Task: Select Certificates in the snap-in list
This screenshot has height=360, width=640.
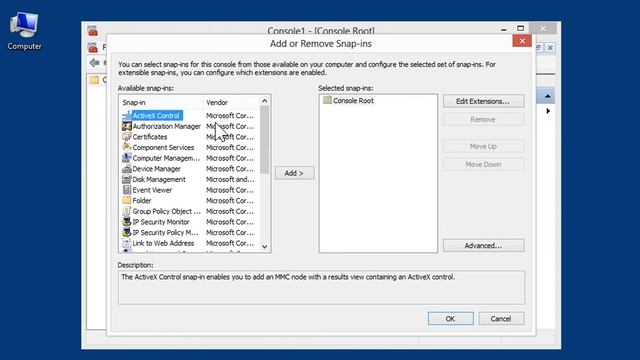Action: [x=150, y=137]
